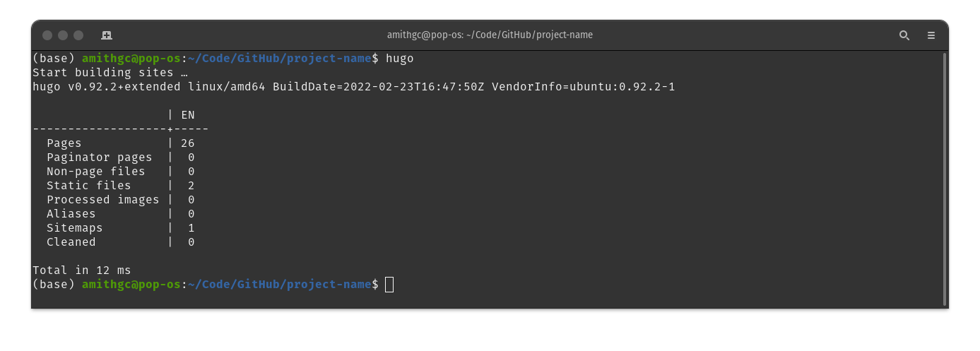Click the typed 'hugo' command
This screenshot has height=351, width=980.
[x=400, y=59]
